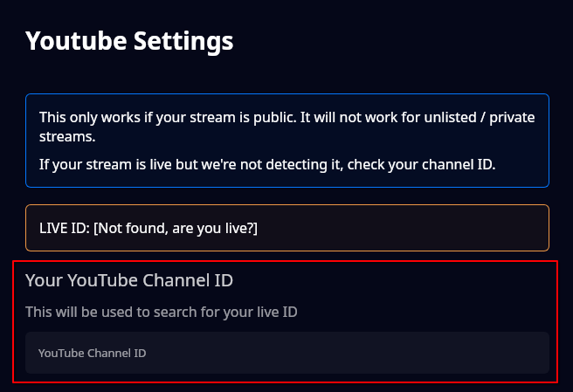Click the word 'Settings' in the title
Image resolution: width=573 pixels, height=392 pixels.
[183, 41]
